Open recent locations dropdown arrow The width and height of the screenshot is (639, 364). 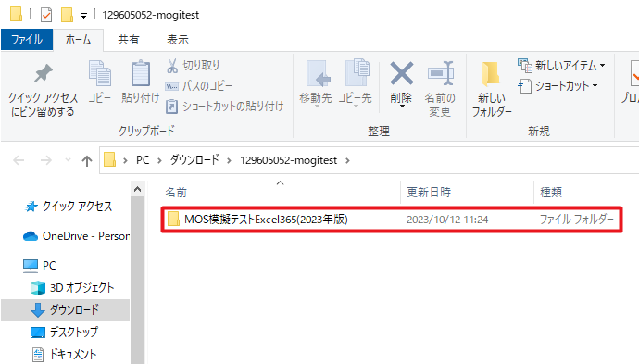click(68, 160)
